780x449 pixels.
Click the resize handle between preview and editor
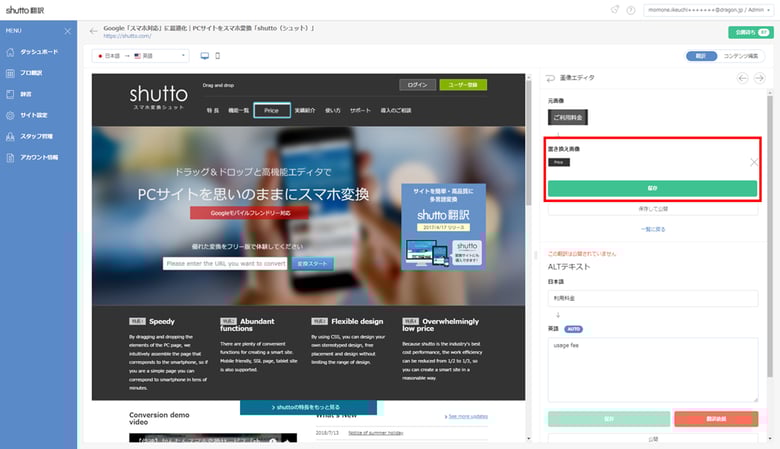pos(535,255)
